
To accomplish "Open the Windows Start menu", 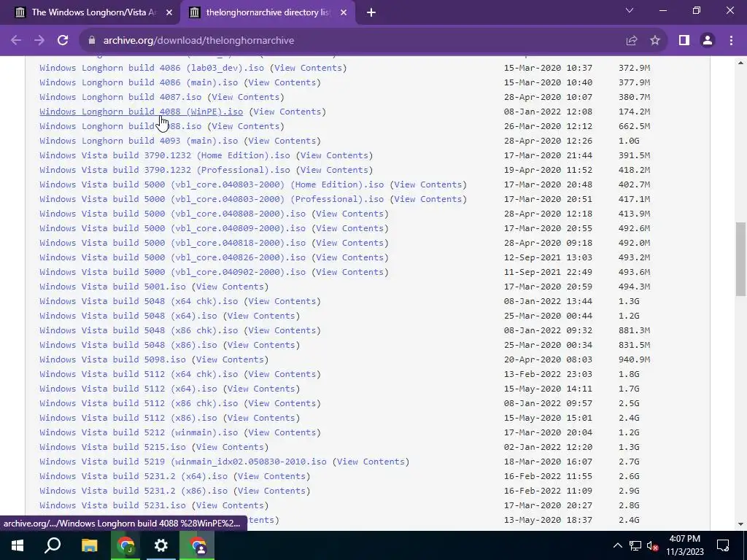I will pos(18,545).
